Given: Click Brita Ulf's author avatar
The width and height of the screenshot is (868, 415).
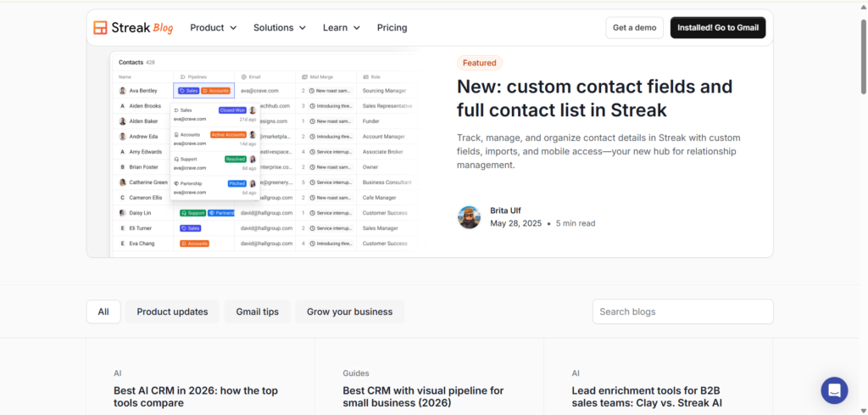Looking at the screenshot, I should click(x=469, y=217).
